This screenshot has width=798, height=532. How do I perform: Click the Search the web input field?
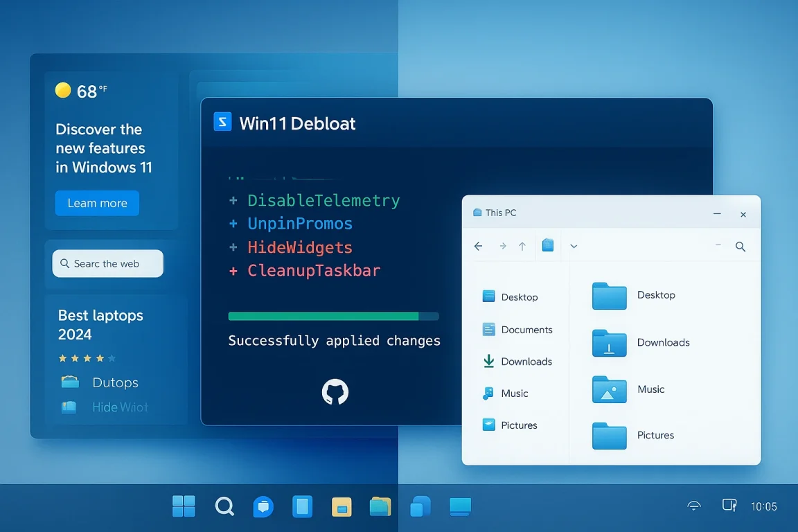click(x=107, y=263)
